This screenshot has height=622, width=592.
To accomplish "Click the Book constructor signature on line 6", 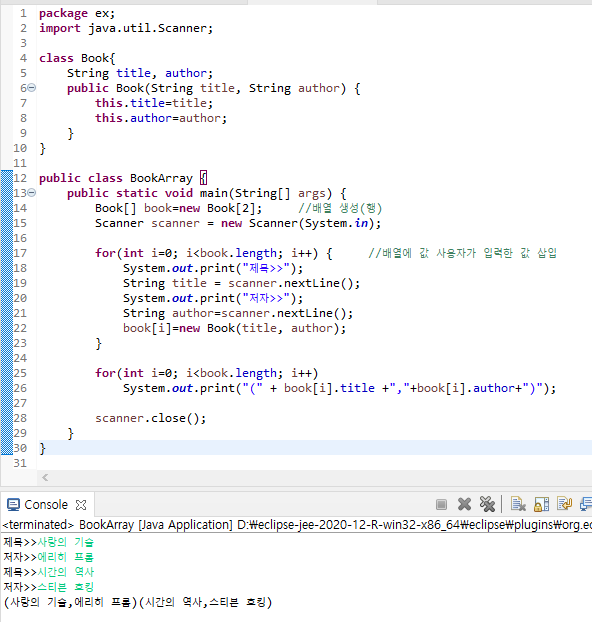I will pyautogui.click(x=213, y=88).
